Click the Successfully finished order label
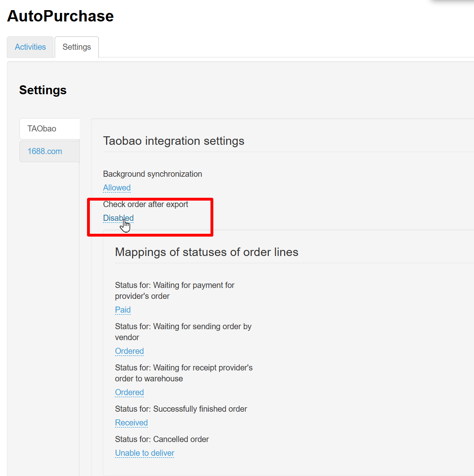Image resolution: width=474 pixels, height=476 pixels. click(x=181, y=409)
